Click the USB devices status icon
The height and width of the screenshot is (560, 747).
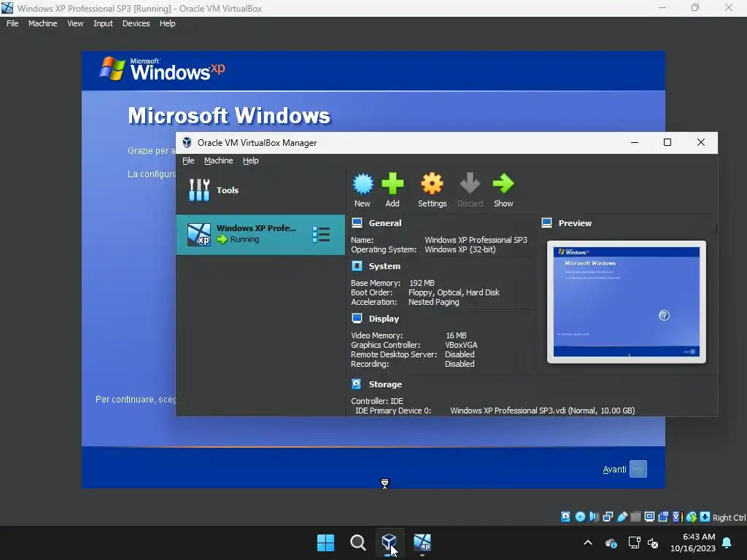622,517
